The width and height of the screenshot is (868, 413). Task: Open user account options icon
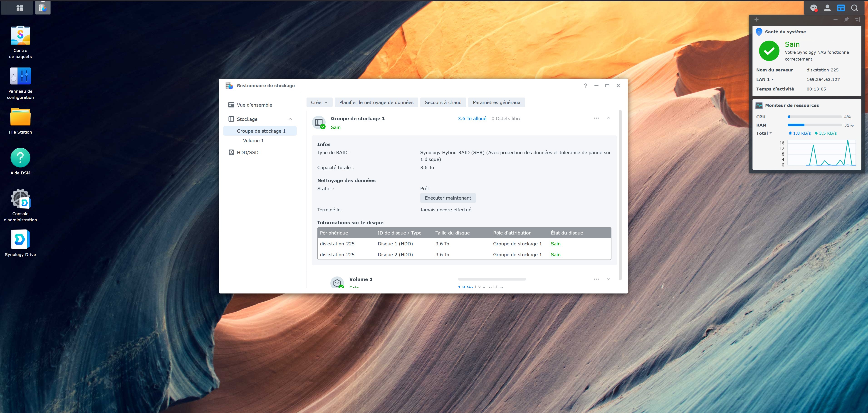[x=827, y=8]
